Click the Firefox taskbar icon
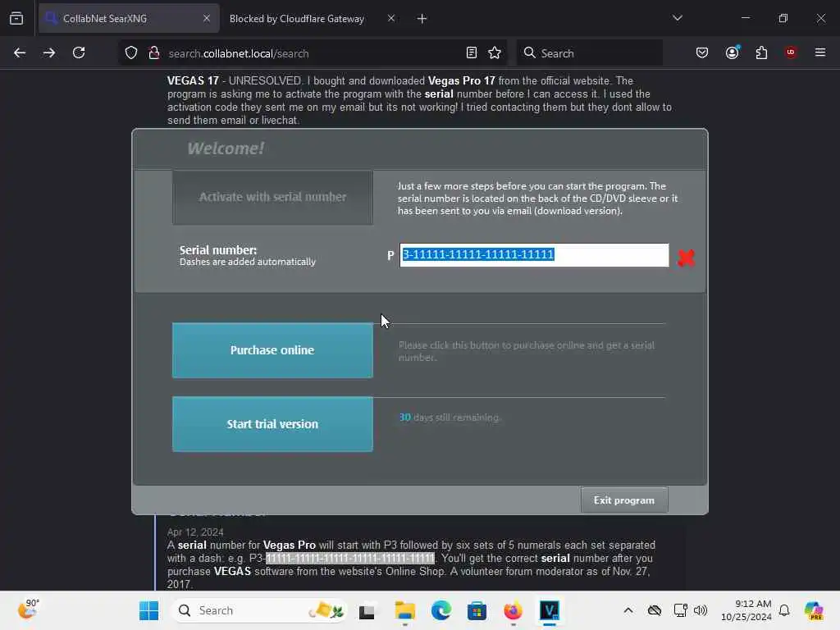Image resolution: width=840 pixels, height=630 pixels. [513, 610]
